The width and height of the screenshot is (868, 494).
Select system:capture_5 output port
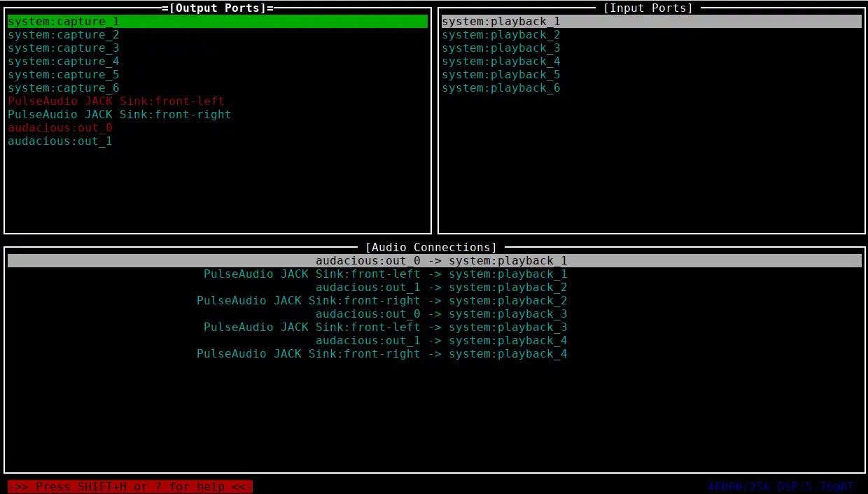[64, 75]
